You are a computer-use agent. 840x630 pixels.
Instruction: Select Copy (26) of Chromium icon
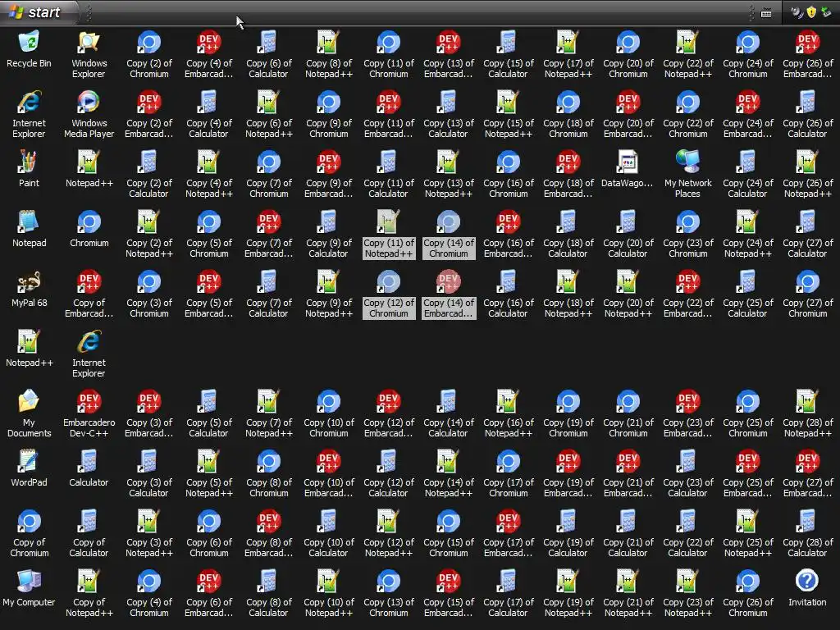click(748, 594)
